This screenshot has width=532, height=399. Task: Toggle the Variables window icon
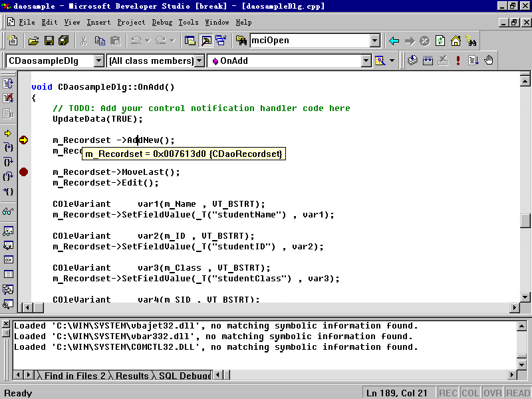tap(8, 245)
